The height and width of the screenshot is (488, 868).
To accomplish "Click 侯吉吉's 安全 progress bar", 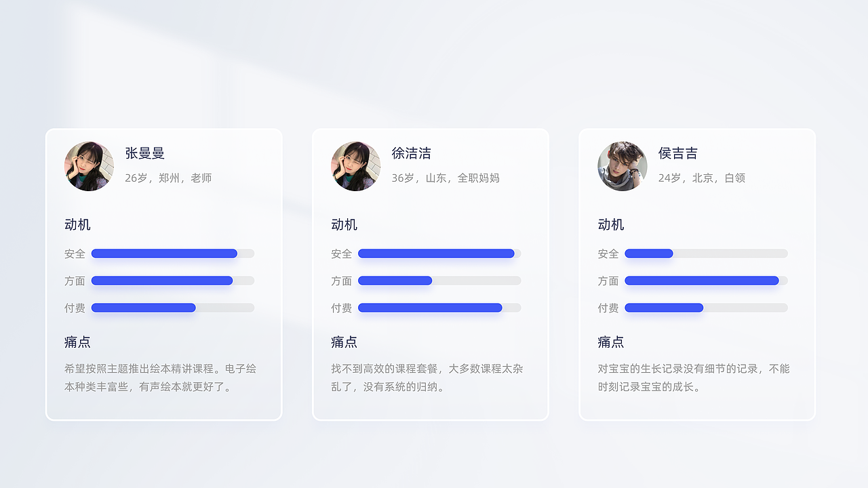I will pos(705,253).
